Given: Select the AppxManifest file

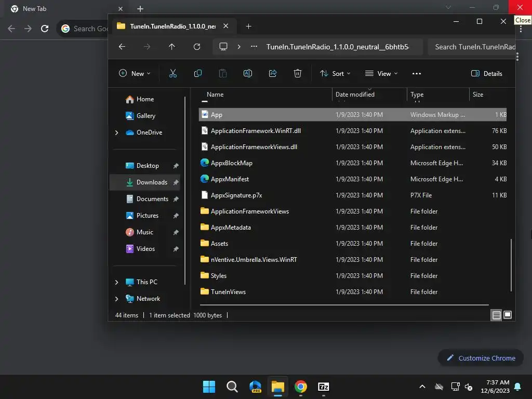Looking at the screenshot, I should pyautogui.click(x=353, y=179).
